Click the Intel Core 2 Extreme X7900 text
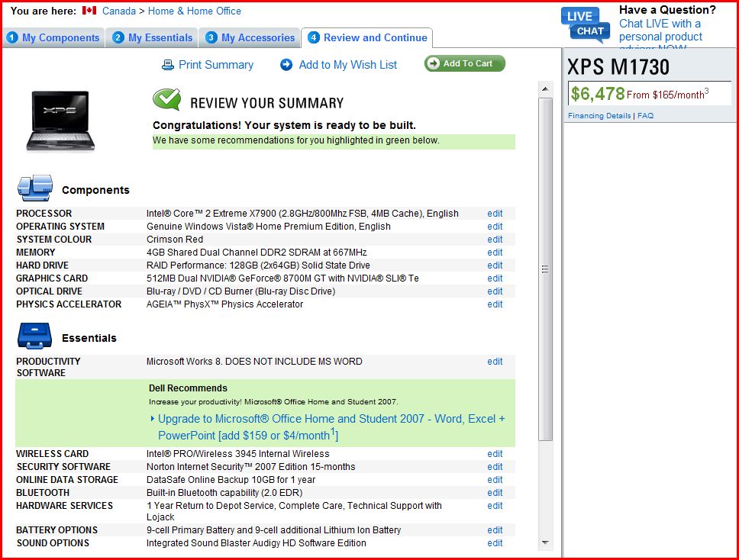Viewport: 739px width, 560px height. (302, 214)
